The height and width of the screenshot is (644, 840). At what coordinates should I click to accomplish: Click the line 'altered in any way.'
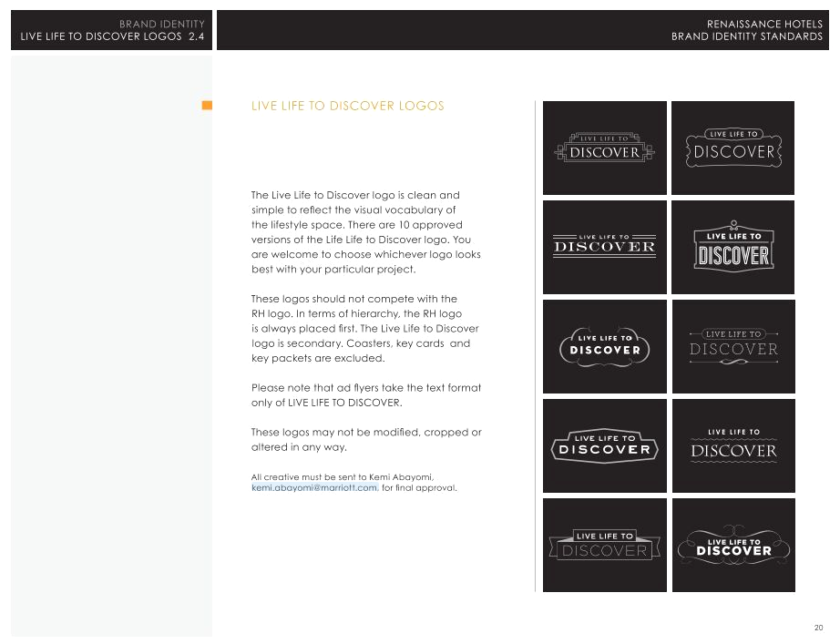click(299, 447)
